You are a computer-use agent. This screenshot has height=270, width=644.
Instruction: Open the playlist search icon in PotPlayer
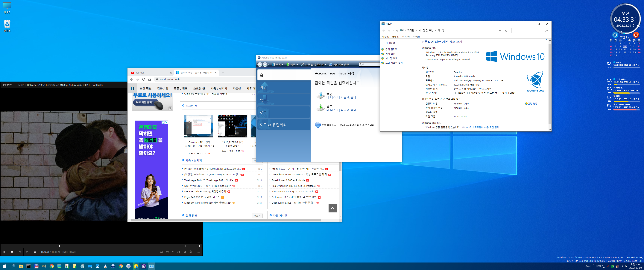[179, 252]
